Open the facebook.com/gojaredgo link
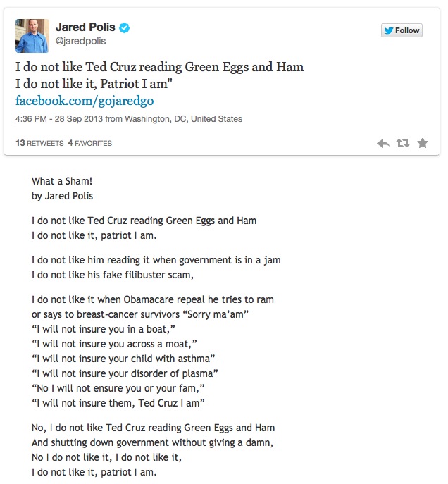Image resolution: width=448 pixels, height=484 pixels. pyautogui.click(x=85, y=101)
